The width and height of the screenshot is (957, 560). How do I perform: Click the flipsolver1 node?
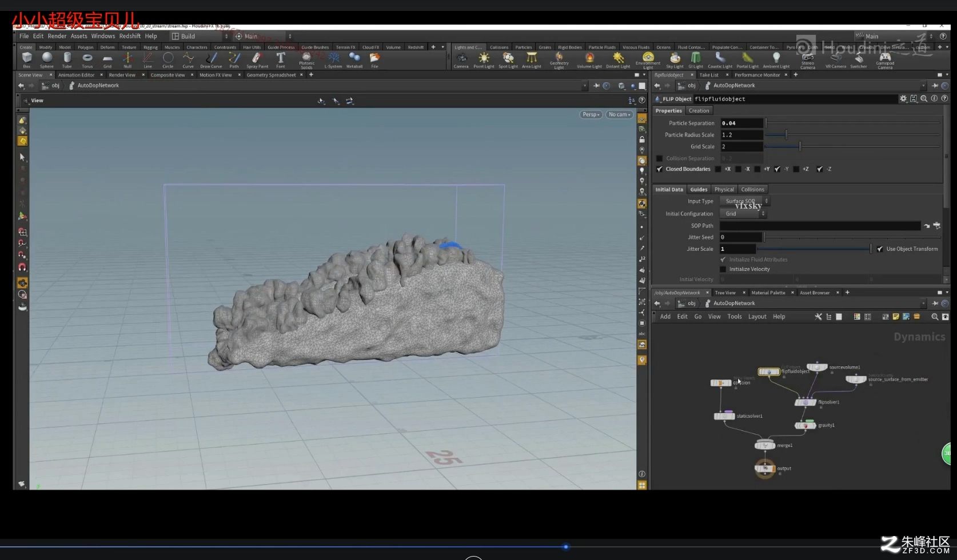pyautogui.click(x=806, y=402)
